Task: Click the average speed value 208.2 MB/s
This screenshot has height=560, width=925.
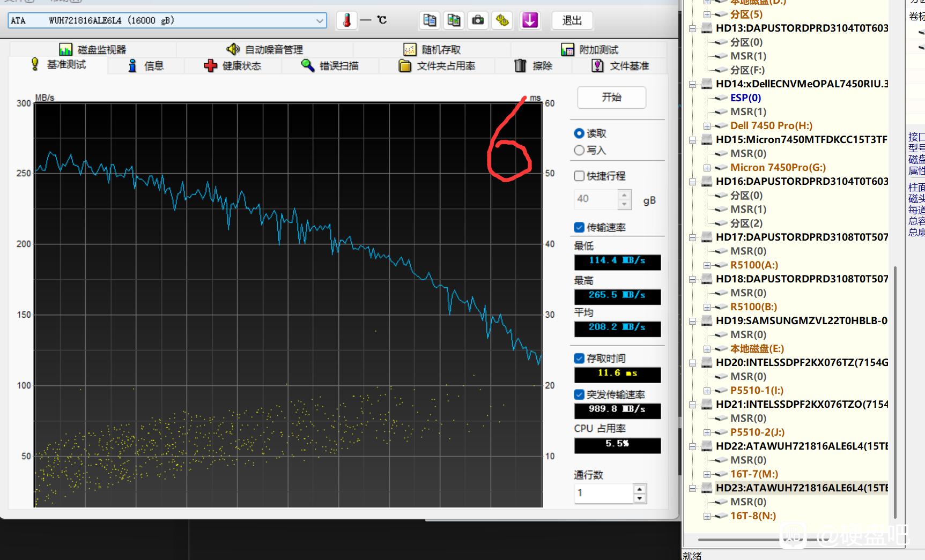Action: click(617, 328)
